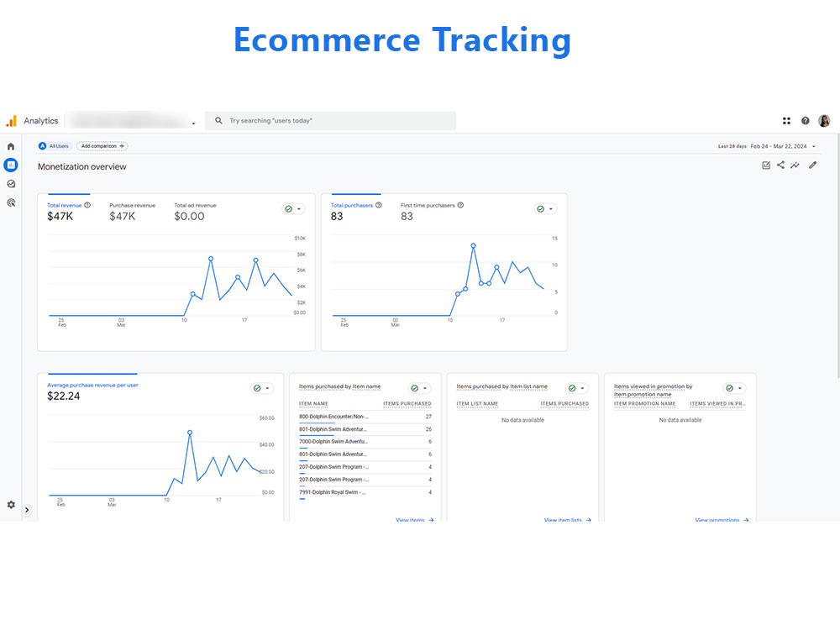
Task: Share this report icon
Action: pyautogui.click(x=780, y=165)
